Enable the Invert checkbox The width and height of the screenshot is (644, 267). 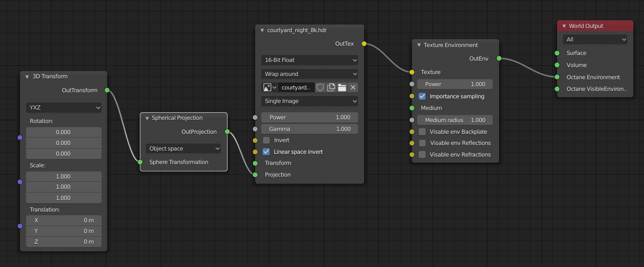[266, 140]
